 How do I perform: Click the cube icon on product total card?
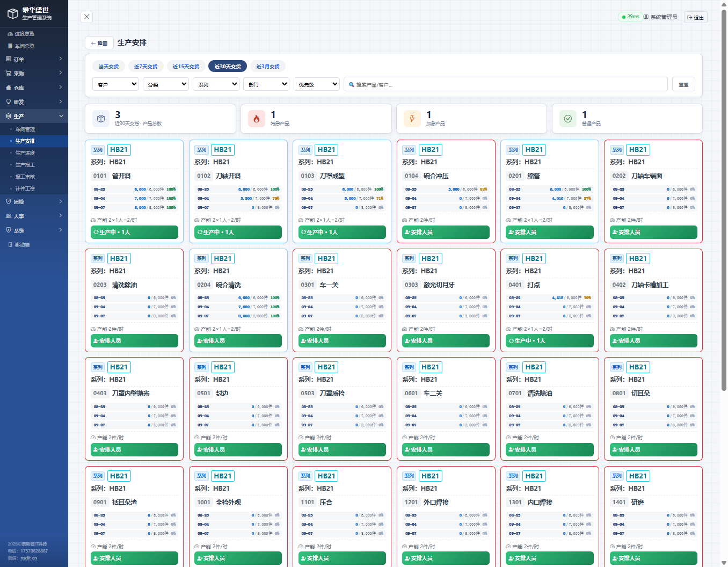101,119
